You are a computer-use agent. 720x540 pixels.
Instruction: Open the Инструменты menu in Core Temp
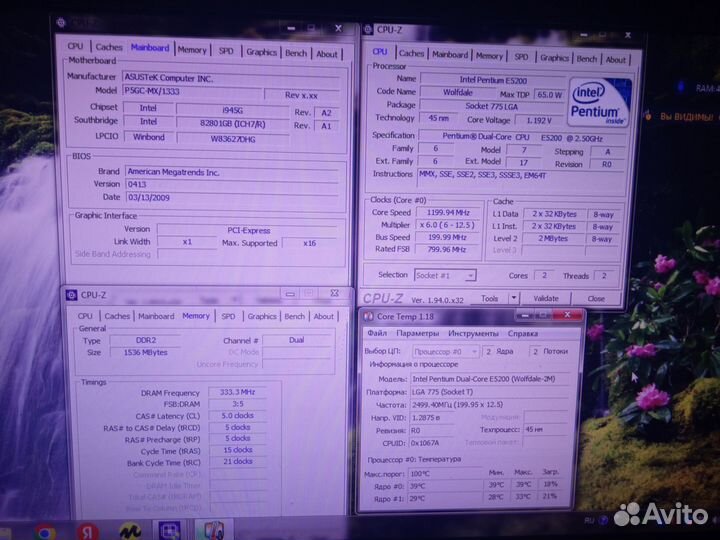coord(473,333)
